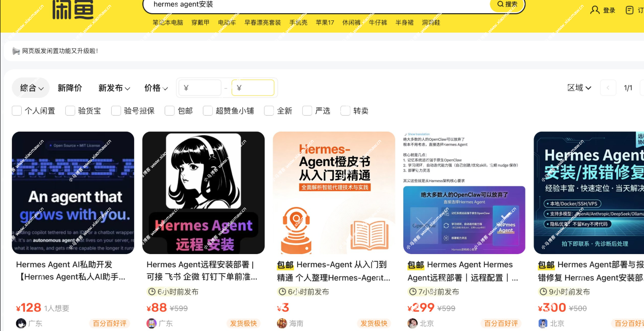This screenshot has width=644, height=331.
Task: Click the ¥299 price
Action: (x=421, y=308)
